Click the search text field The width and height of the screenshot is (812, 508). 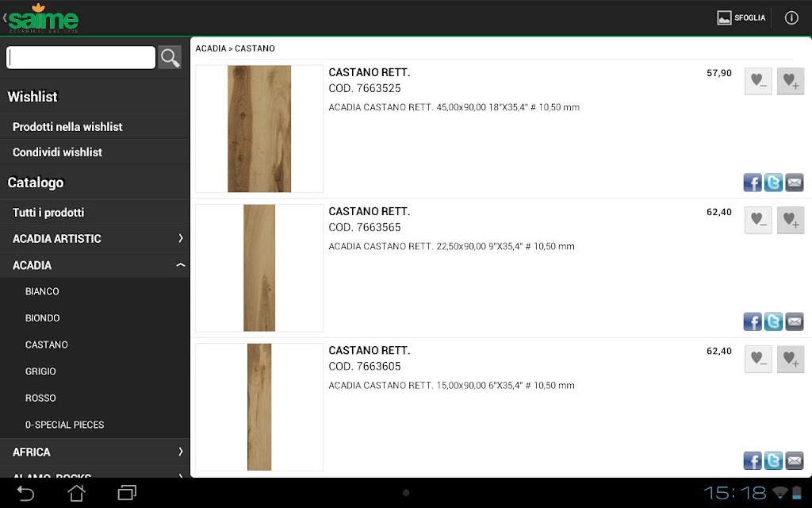click(x=81, y=57)
